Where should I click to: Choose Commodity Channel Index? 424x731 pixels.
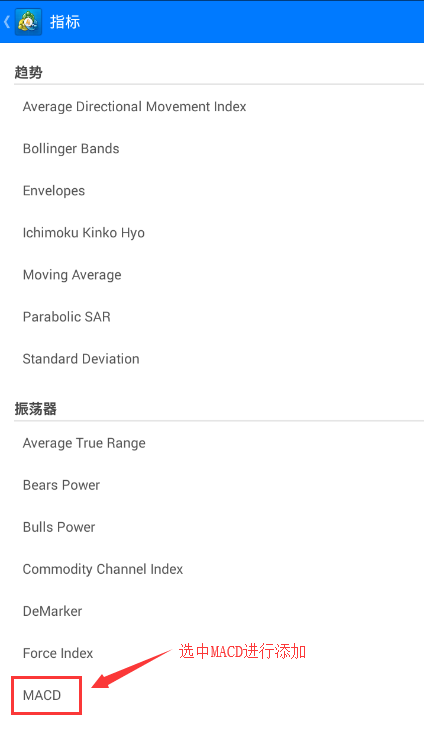coord(212,569)
